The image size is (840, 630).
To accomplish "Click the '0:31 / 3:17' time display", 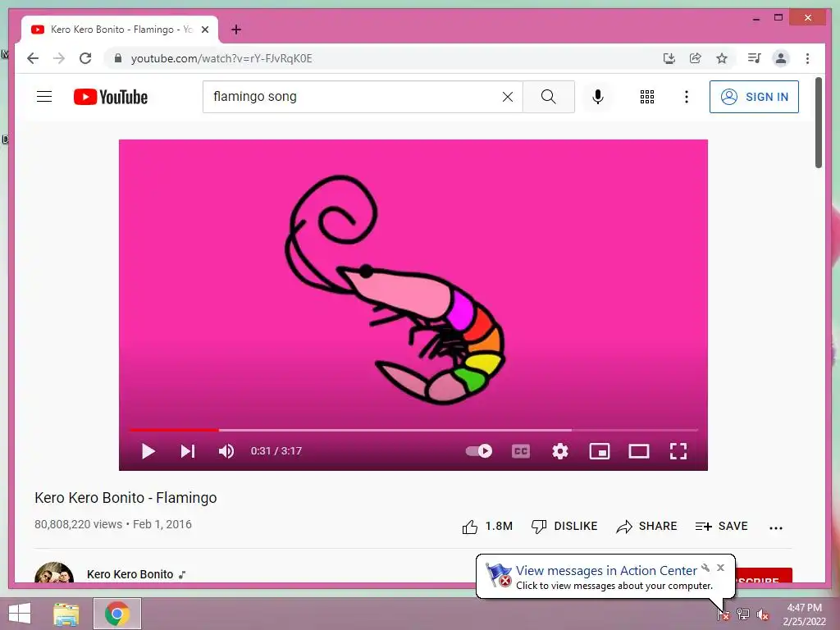I will pos(276,451).
